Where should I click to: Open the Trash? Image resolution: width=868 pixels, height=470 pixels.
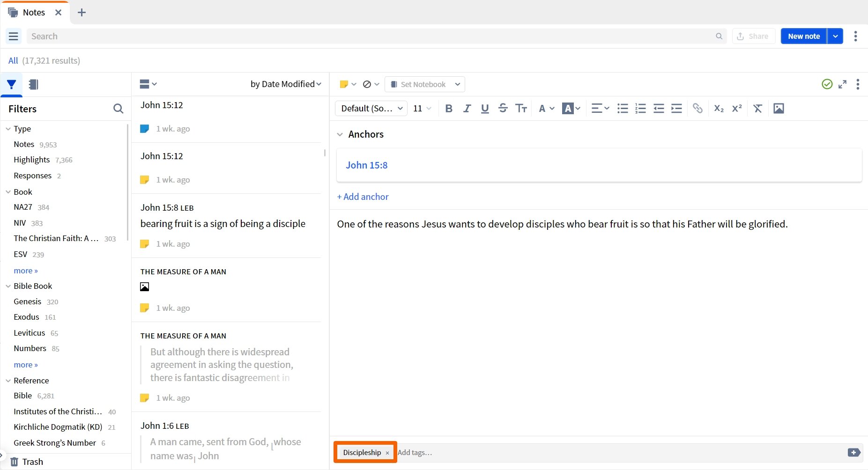coord(27,462)
